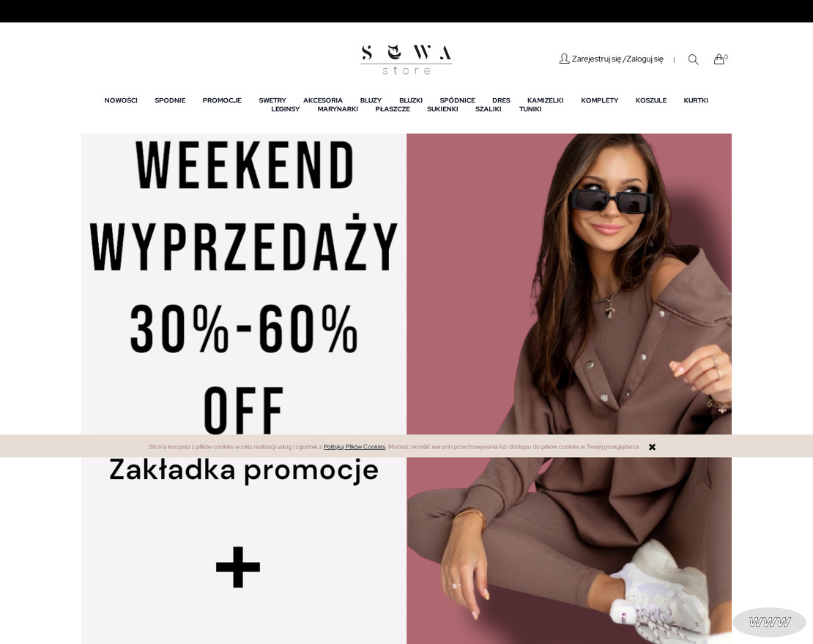Click the SOWA store logo

pos(406,59)
